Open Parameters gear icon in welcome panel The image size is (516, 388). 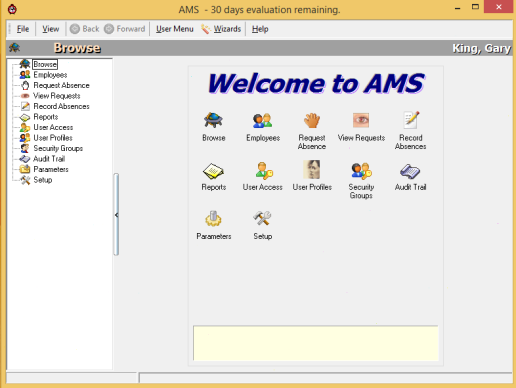coord(213,219)
